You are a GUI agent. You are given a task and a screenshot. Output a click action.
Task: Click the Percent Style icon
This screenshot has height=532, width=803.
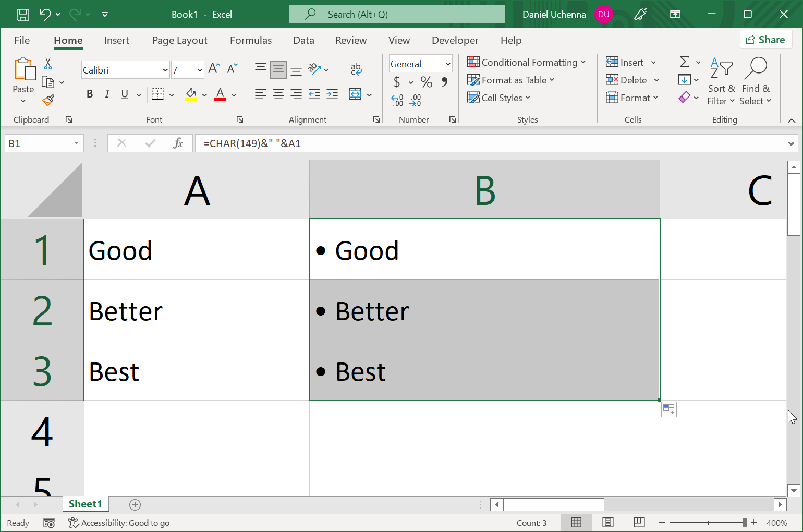point(426,82)
